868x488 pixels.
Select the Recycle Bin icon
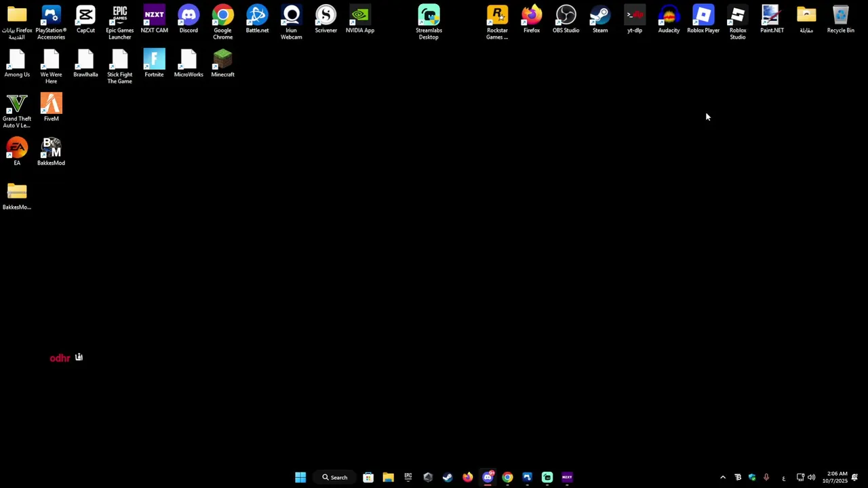point(840,19)
